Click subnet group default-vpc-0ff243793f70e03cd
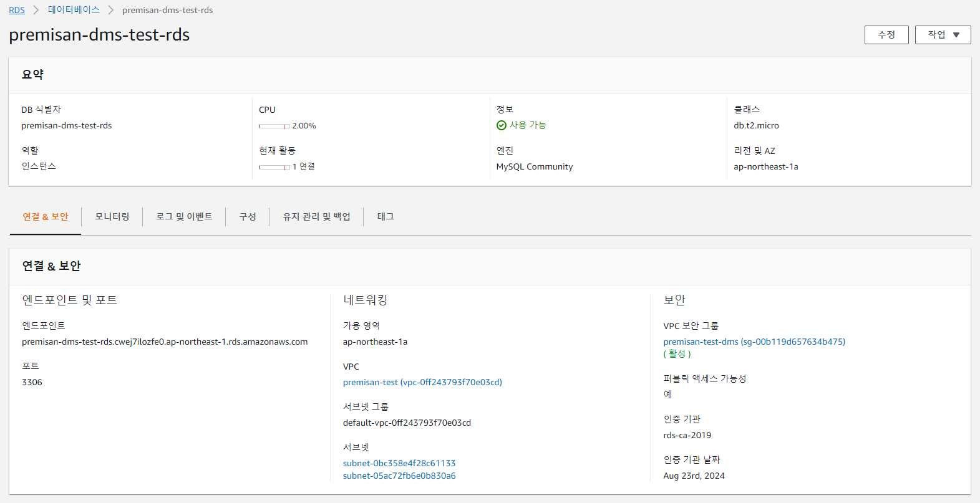 point(407,423)
